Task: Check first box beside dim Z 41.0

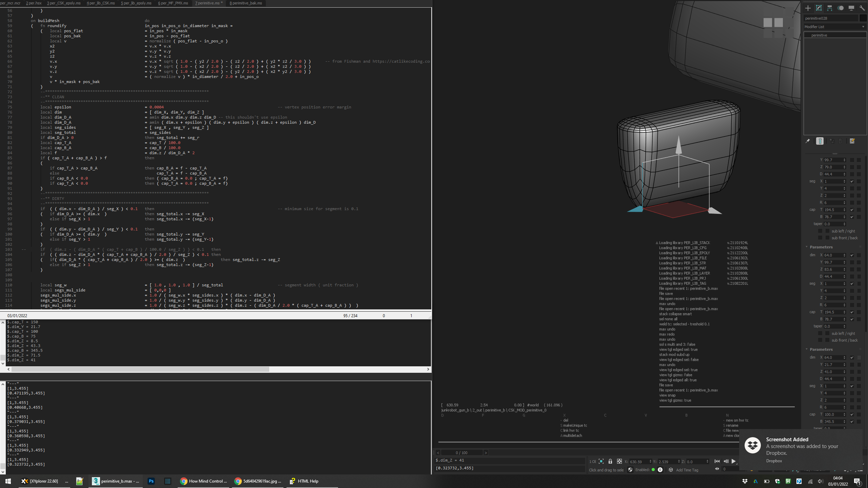Action: pyautogui.click(x=852, y=372)
